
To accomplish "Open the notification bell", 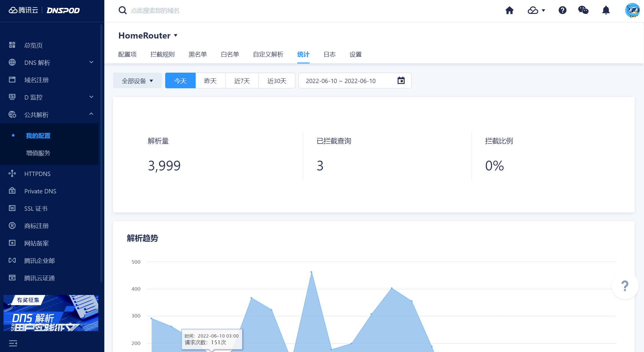I will (606, 10).
